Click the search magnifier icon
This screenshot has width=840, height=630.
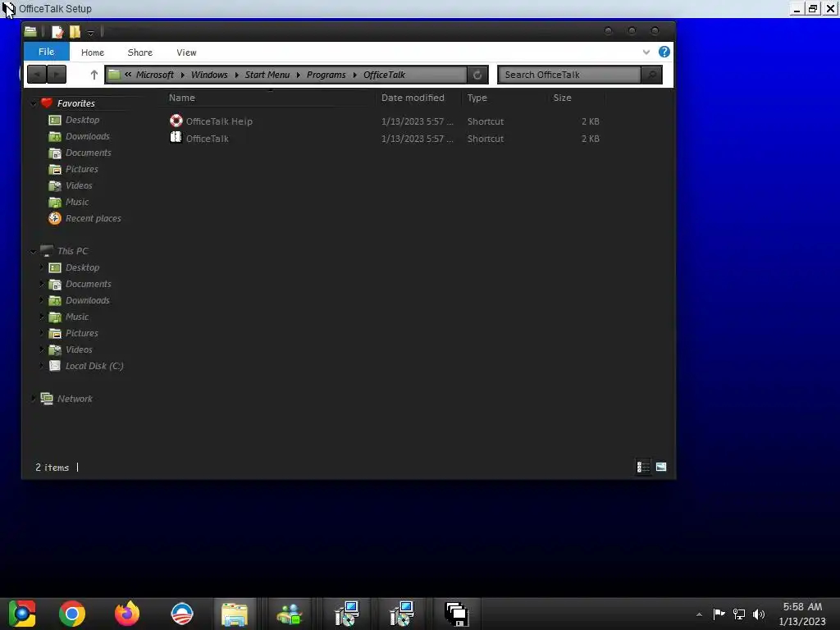pyautogui.click(x=651, y=75)
